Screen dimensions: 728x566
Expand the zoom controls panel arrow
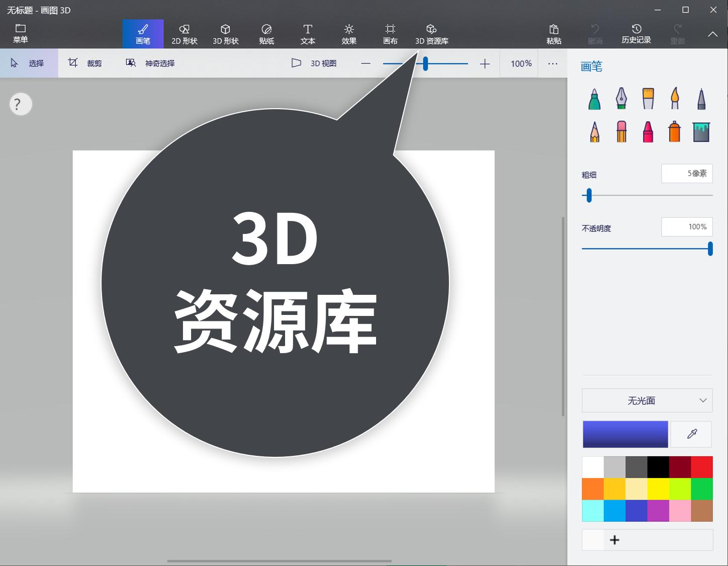(712, 34)
